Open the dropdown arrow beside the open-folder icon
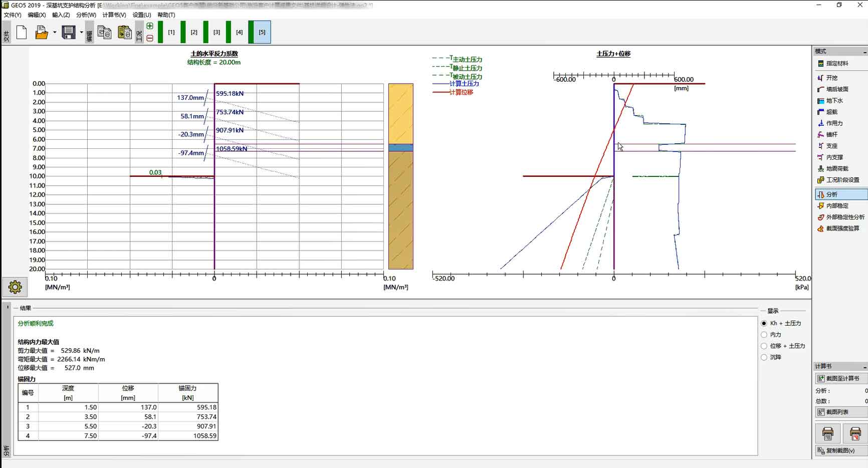The height and width of the screenshot is (468, 868). coord(55,33)
